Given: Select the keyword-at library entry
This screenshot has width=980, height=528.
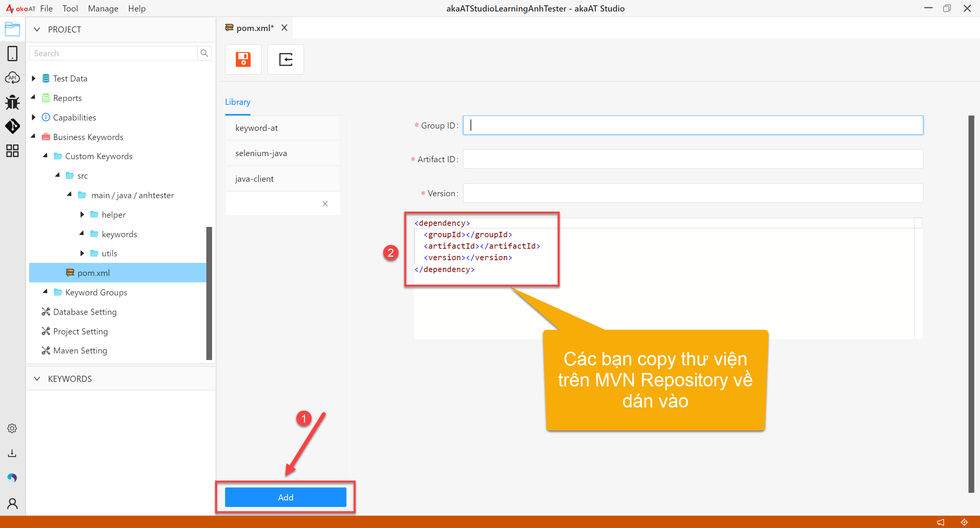Looking at the screenshot, I should pyautogui.click(x=283, y=128).
